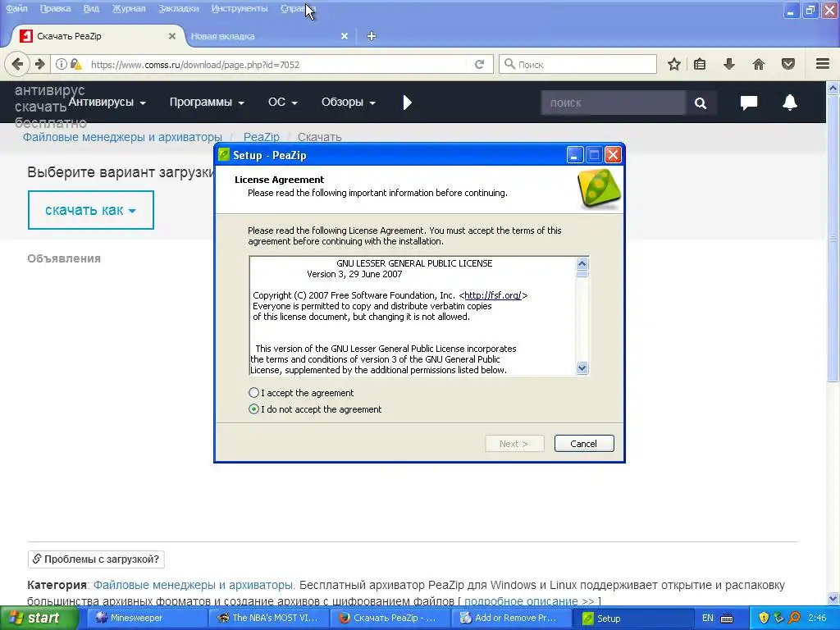Image resolution: width=840 pixels, height=630 pixels.
Task: Expand the Обзоры dropdown menu
Action: coord(348,102)
